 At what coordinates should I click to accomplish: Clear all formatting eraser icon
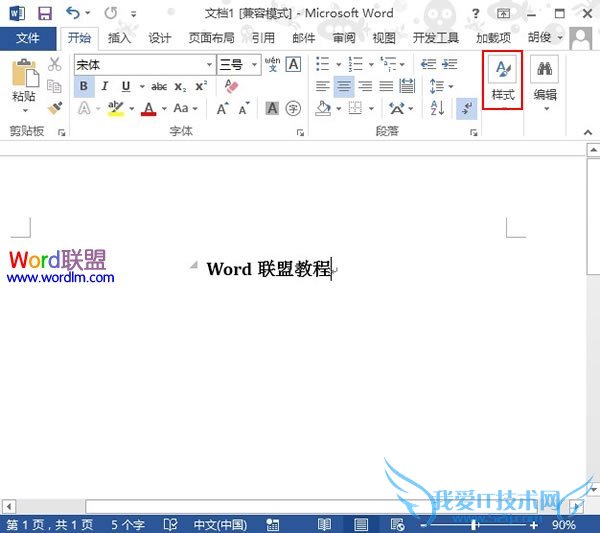232,86
